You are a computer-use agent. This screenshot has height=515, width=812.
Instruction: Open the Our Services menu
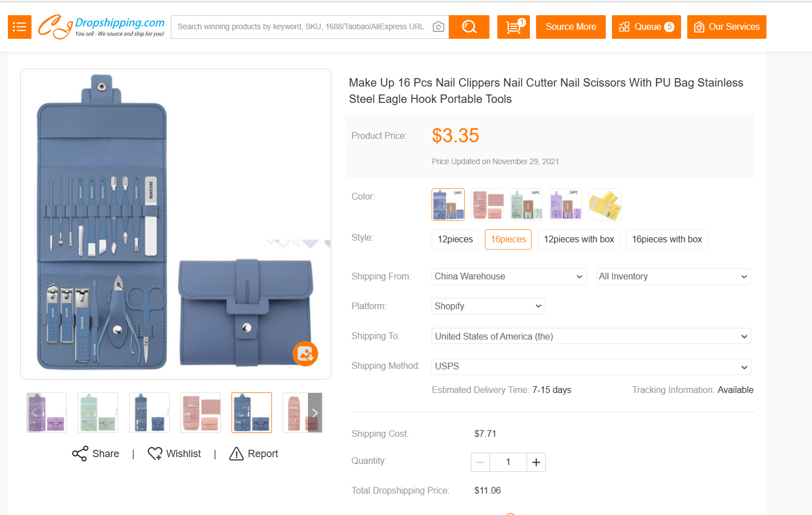click(x=727, y=27)
